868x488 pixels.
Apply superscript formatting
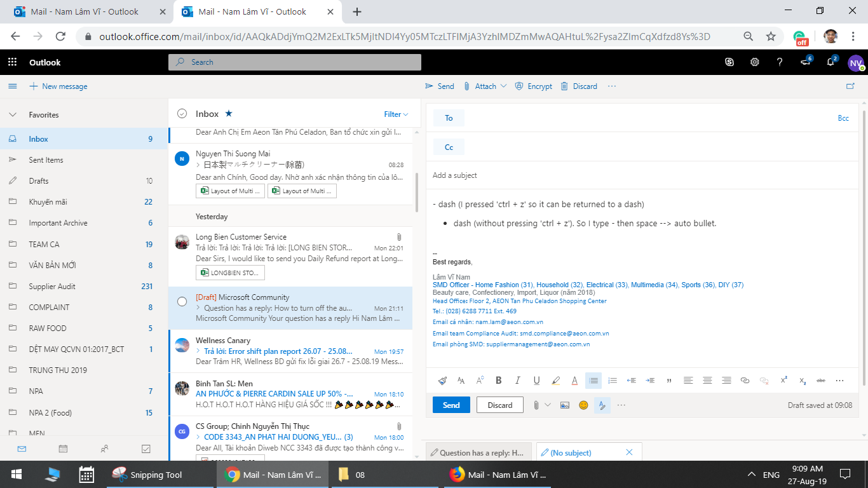coord(783,380)
